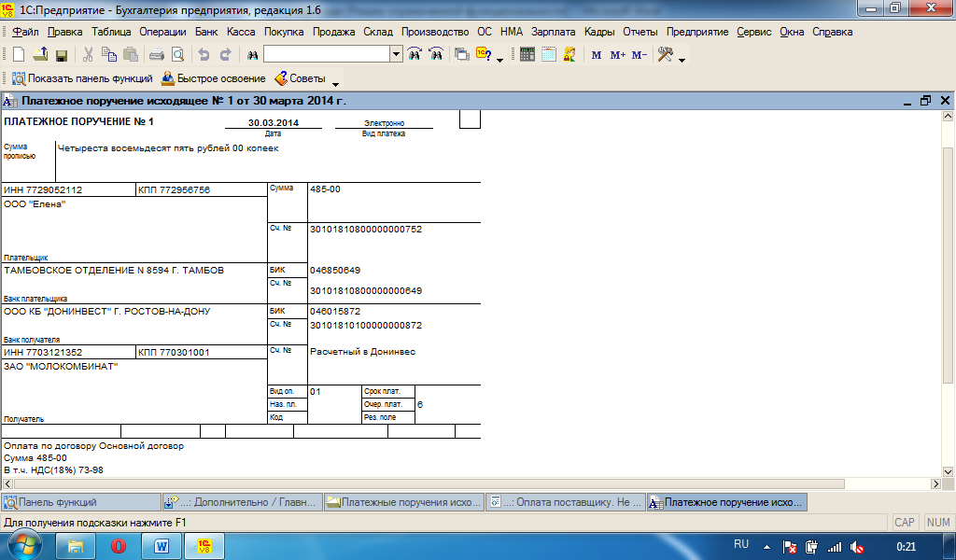Open the Касса menu
The height and width of the screenshot is (560, 956).
click(x=241, y=32)
